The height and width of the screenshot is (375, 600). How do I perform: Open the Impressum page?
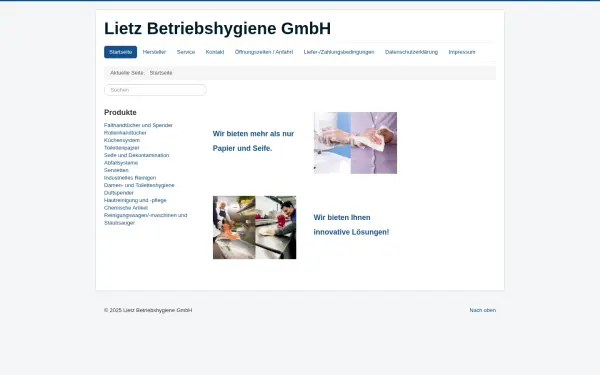pyautogui.click(x=461, y=52)
